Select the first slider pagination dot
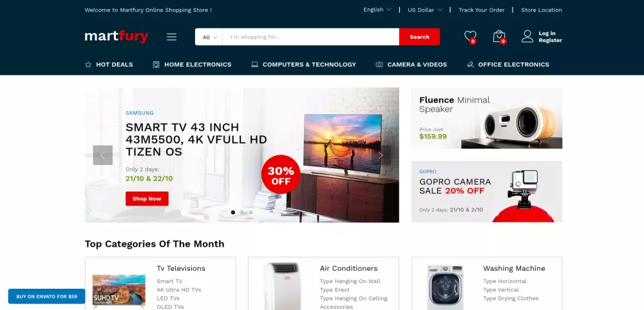644x310 pixels. pyautogui.click(x=233, y=212)
